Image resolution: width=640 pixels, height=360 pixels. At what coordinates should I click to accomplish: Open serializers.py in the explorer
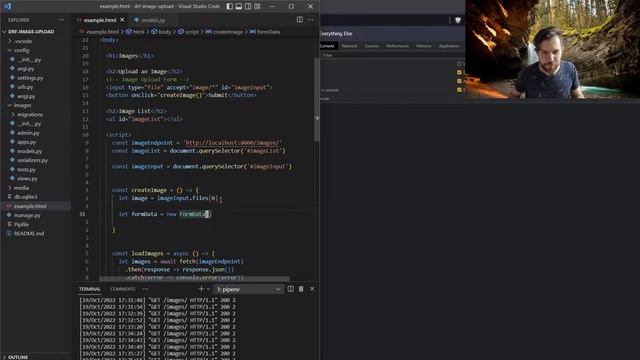(32, 160)
